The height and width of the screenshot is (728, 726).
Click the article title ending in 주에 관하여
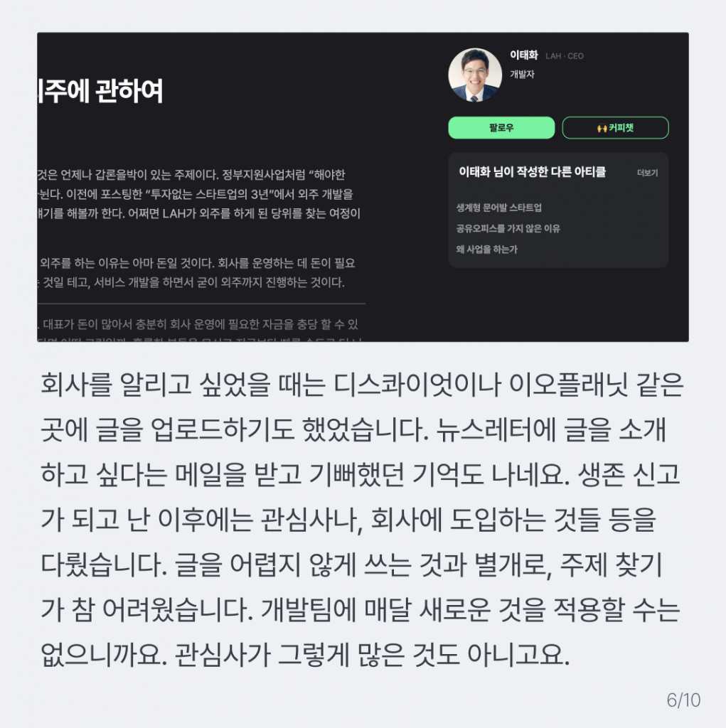click(100, 91)
